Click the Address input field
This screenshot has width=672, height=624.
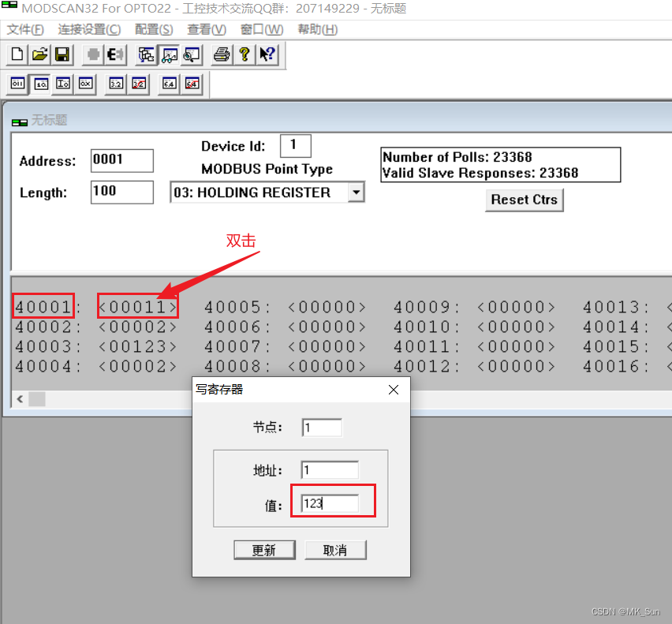[122, 161]
